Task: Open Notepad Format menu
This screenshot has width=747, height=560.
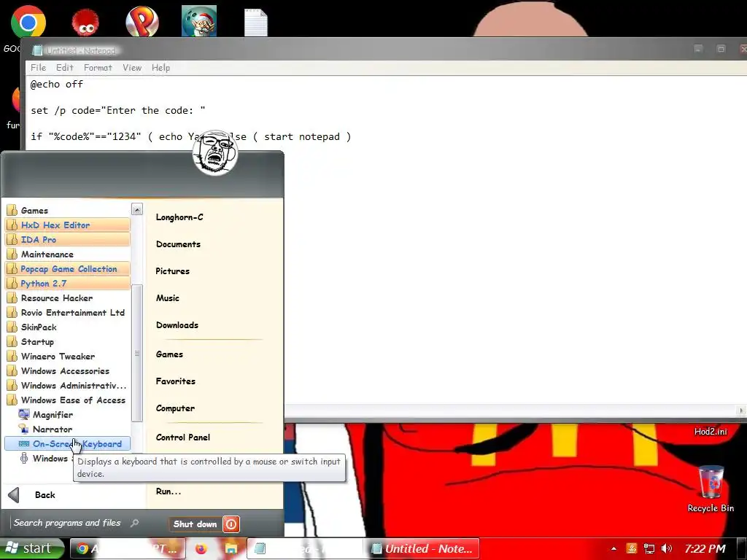Action: coord(98,68)
